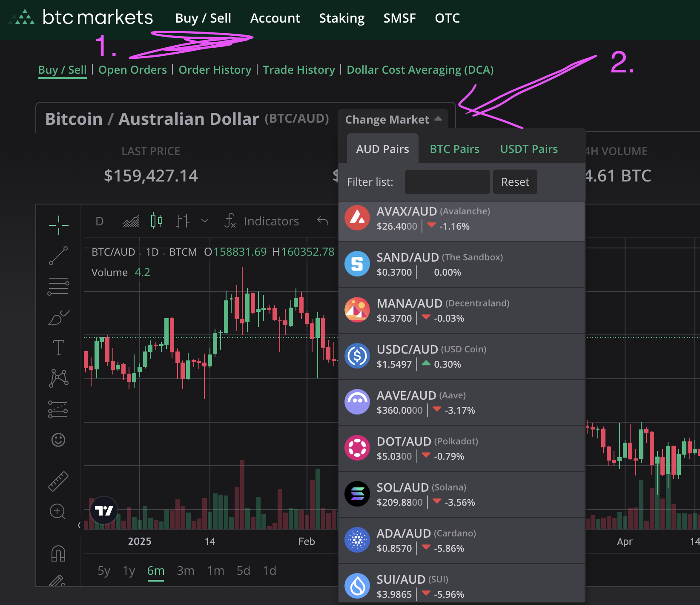Open the D interval selector
Viewport: 700px width, 605px height.
(100, 221)
